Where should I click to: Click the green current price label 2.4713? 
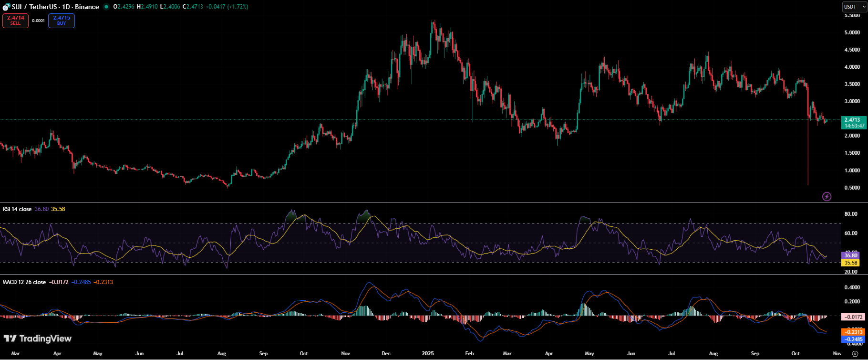[x=852, y=120]
